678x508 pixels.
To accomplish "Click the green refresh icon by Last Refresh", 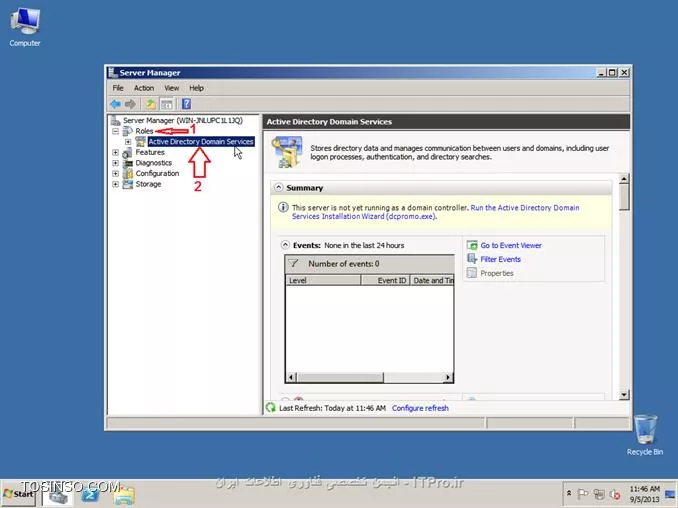I will pos(271,407).
